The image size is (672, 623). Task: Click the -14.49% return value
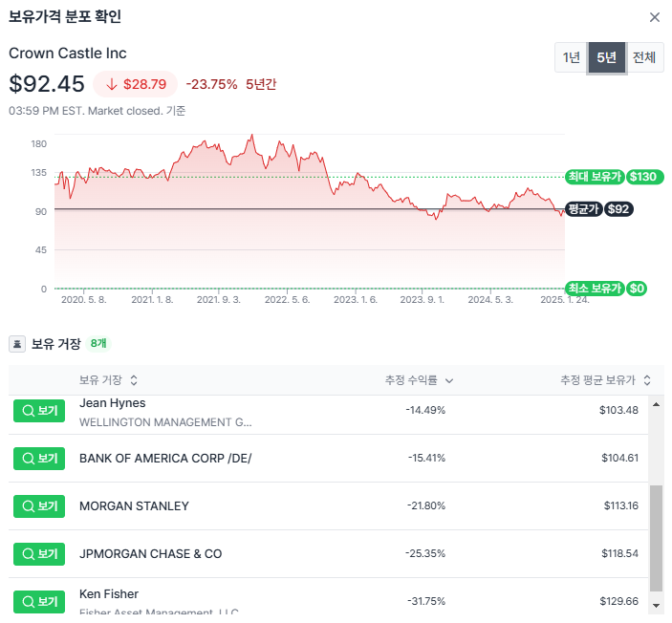coord(425,410)
